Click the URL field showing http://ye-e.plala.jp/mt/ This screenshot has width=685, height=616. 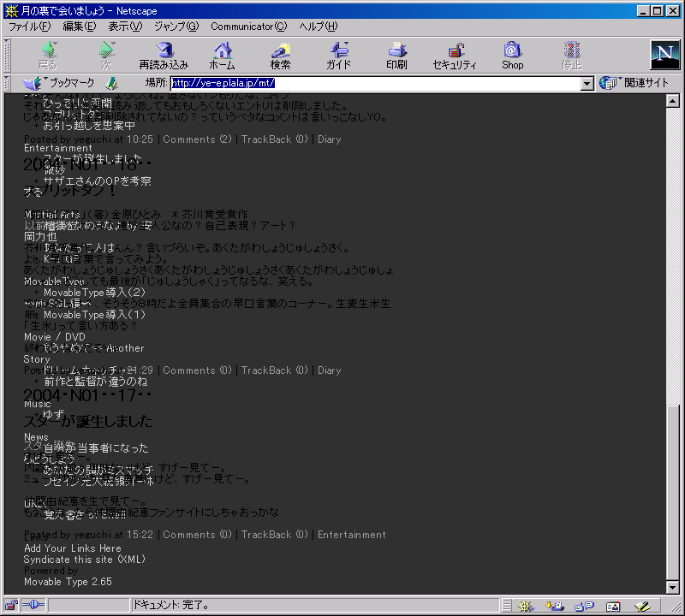(x=376, y=83)
